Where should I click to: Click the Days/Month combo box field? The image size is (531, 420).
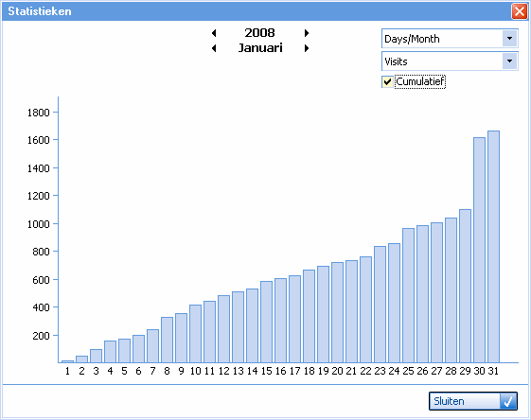coord(450,39)
